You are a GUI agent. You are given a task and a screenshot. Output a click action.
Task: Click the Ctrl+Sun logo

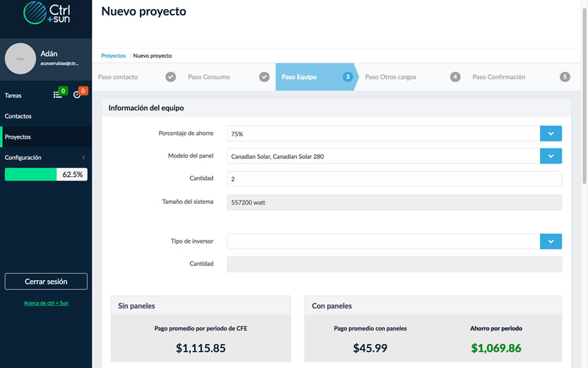(x=47, y=13)
